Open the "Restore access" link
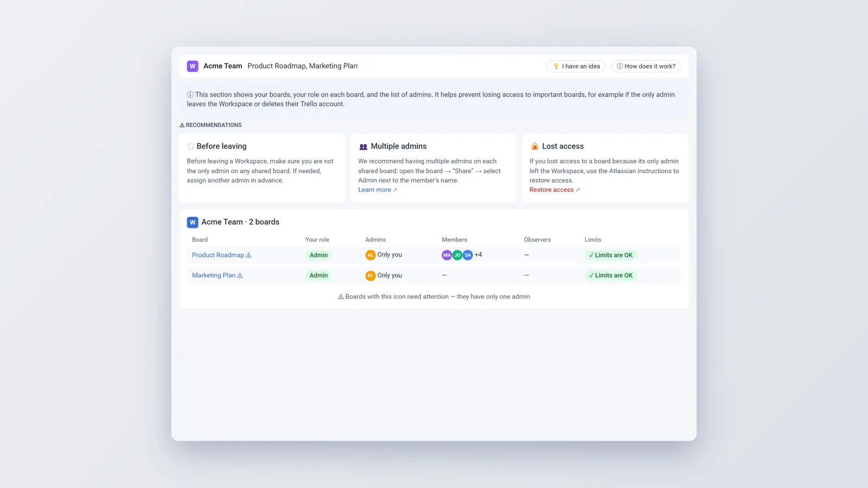Screen dimensions: 868x488 click(x=554, y=190)
